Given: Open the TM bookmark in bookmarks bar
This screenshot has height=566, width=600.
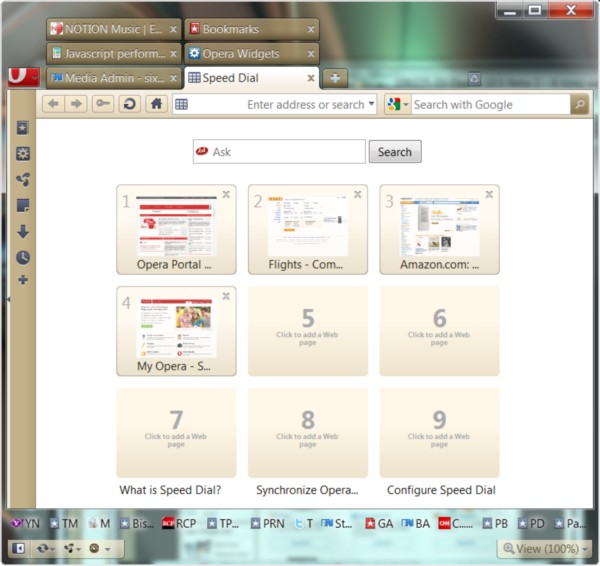Looking at the screenshot, I should click(x=64, y=523).
